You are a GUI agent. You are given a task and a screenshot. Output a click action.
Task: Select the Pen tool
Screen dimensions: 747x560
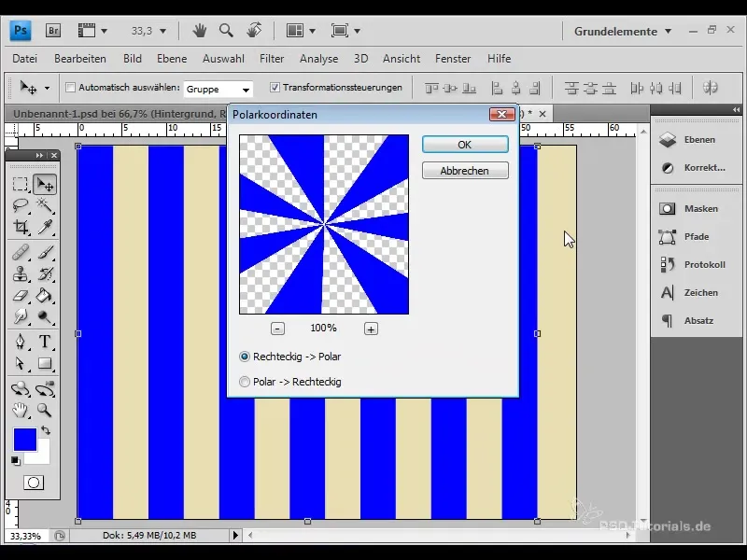[20, 342]
